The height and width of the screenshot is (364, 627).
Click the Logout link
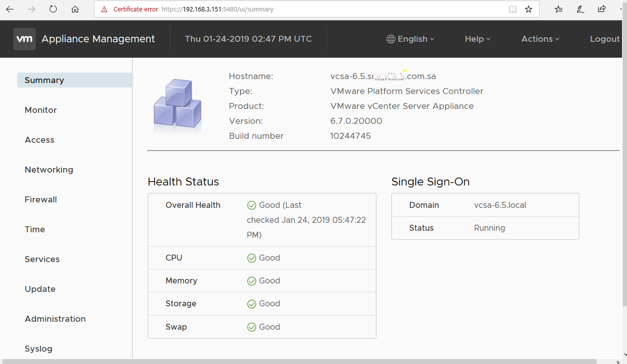click(x=605, y=39)
